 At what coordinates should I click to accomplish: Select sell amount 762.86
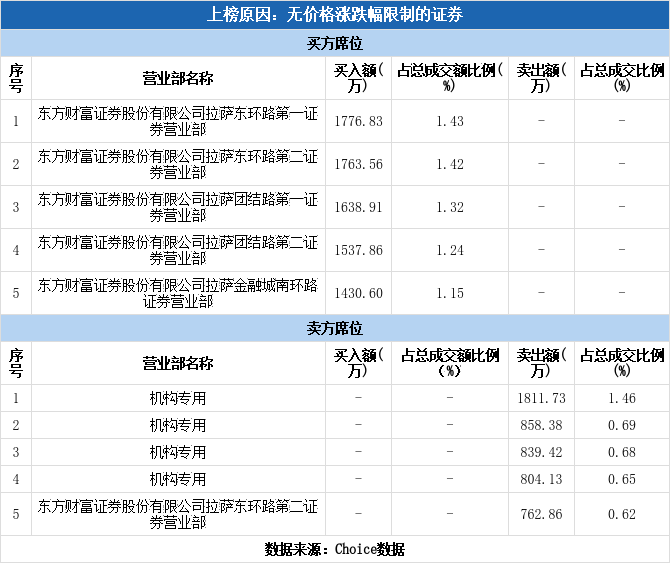tap(541, 514)
